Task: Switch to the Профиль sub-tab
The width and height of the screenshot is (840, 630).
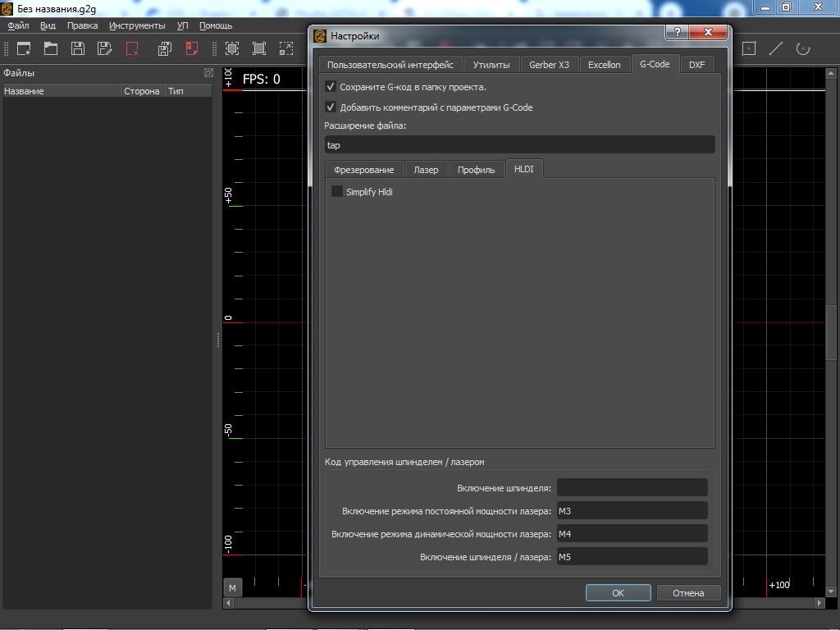Action: (477, 169)
